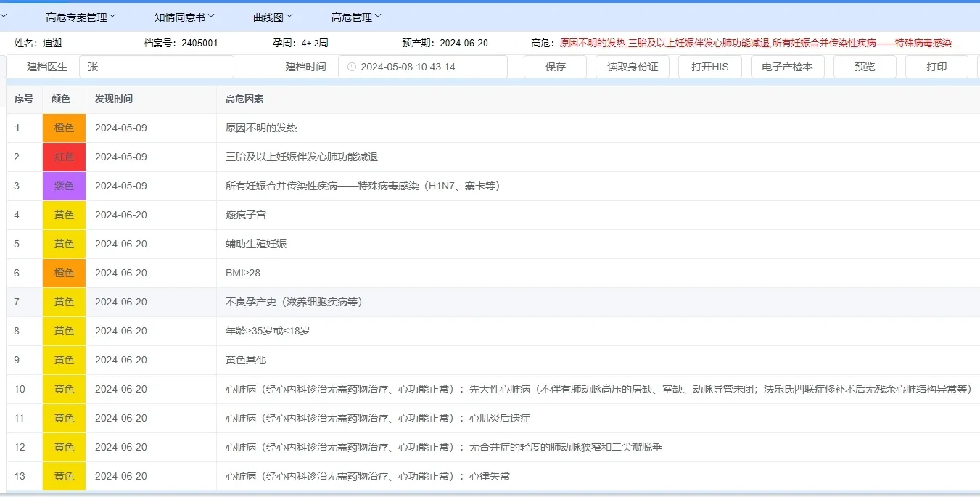980x497 pixels.
Task: Click row number 7 cell
Action: (24, 302)
